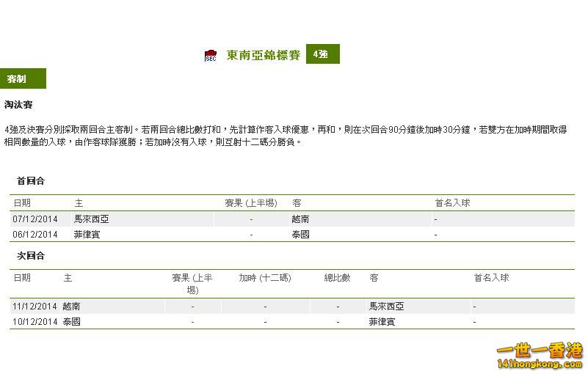Select home team 泰國 in 次回合
Screen dimensions: 588x374
coord(71,322)
